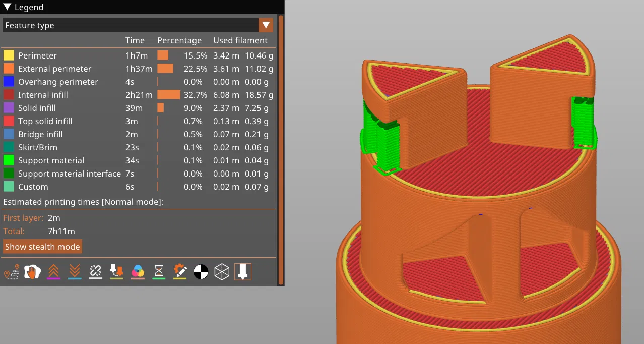Click the Time column header
Viewport: 644px width, 344px height.
(x=135, y=40)
